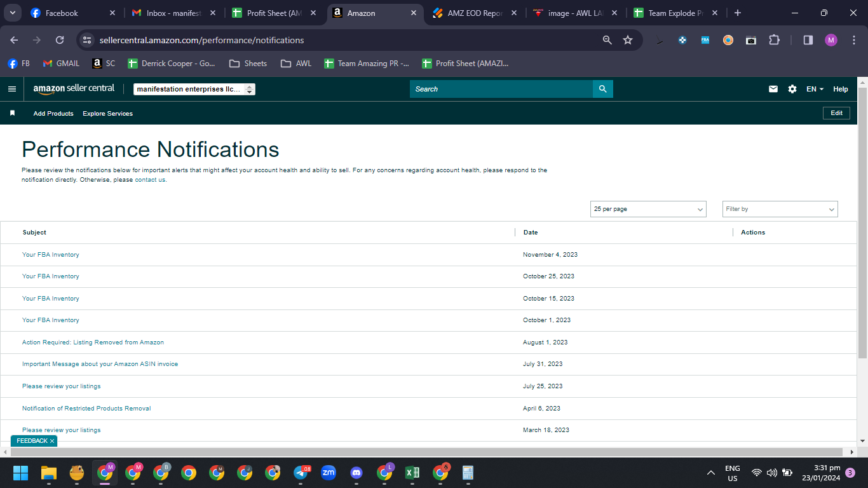868x488 pixels.
Task: Open the Filter by dropdown
Action: click(x=780, y=209)
